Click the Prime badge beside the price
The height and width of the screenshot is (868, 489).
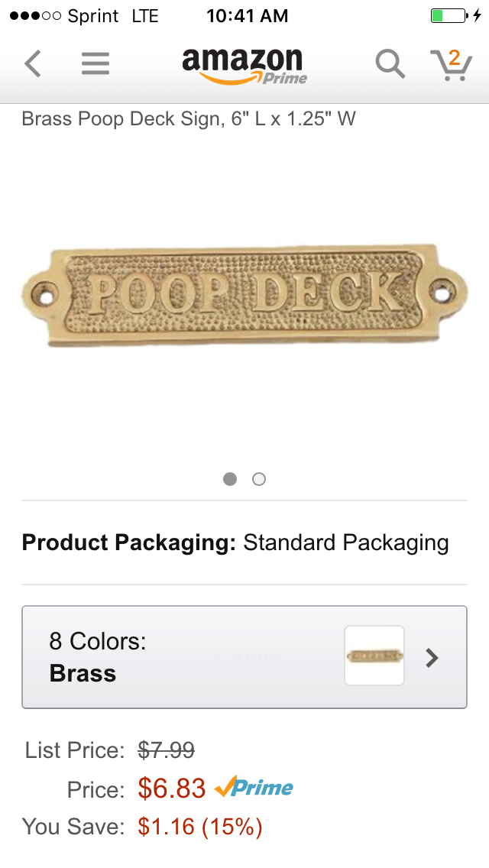point(254,788)
